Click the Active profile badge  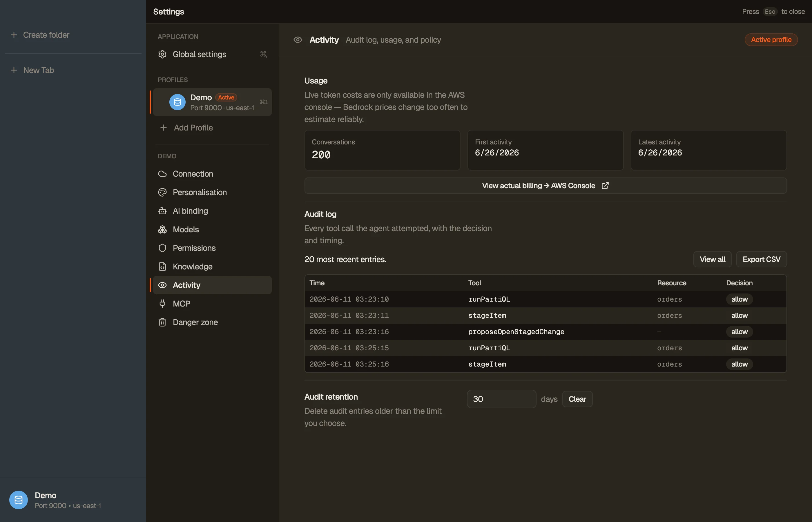click(x=771, y=40)
